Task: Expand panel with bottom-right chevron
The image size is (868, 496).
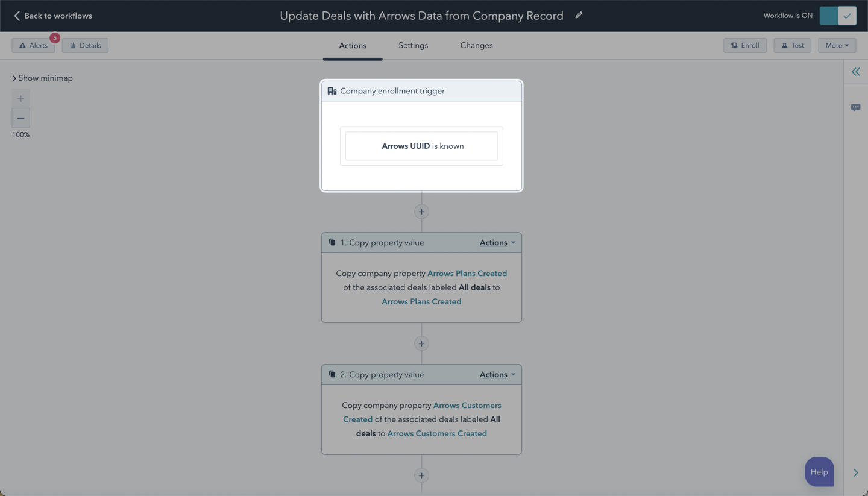Action: [x=855, y=472]
